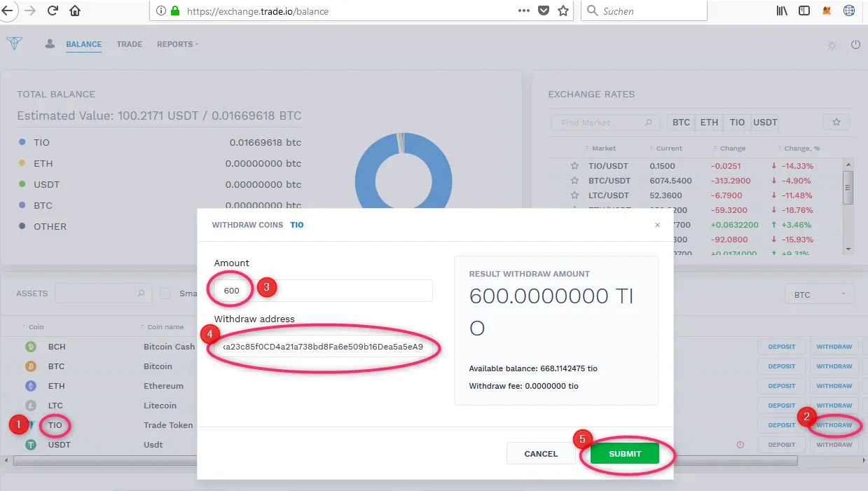
Task: Bookmark this page with the star
Action: [563, 11]
